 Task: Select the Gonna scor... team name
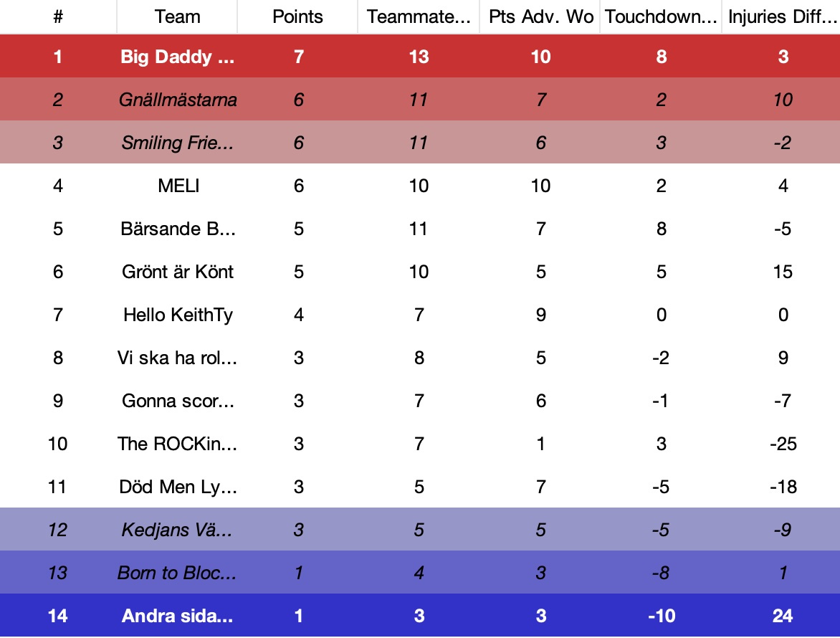pos(177,401)
